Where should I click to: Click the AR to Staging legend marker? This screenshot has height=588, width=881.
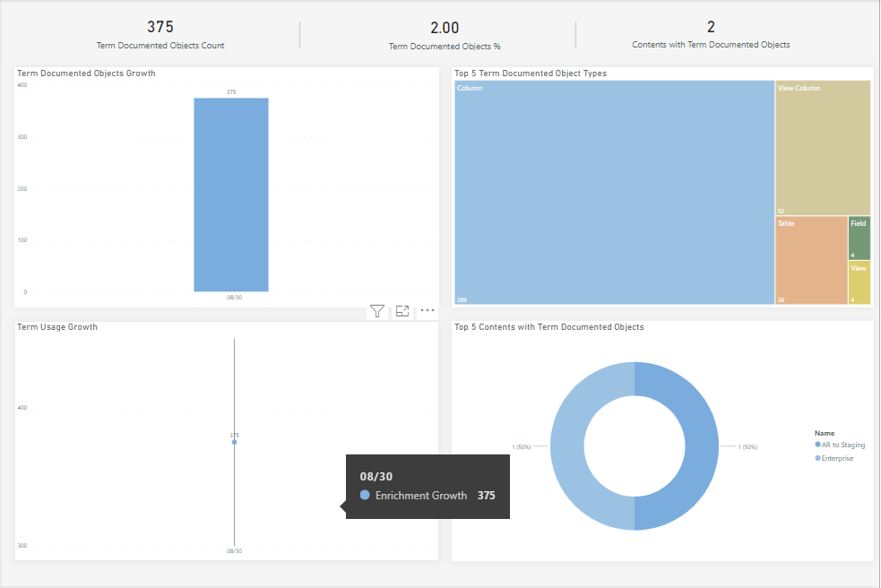tap(817, 444)
